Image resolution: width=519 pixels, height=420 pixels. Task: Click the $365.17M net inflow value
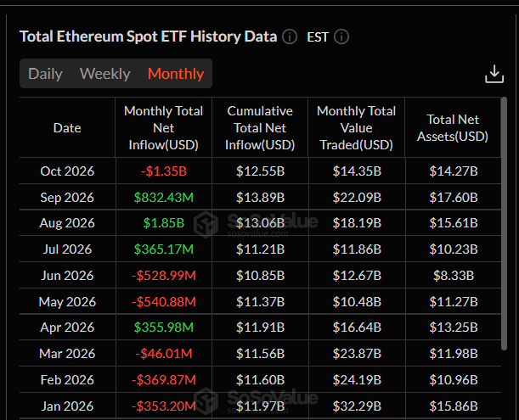point(163,249)
